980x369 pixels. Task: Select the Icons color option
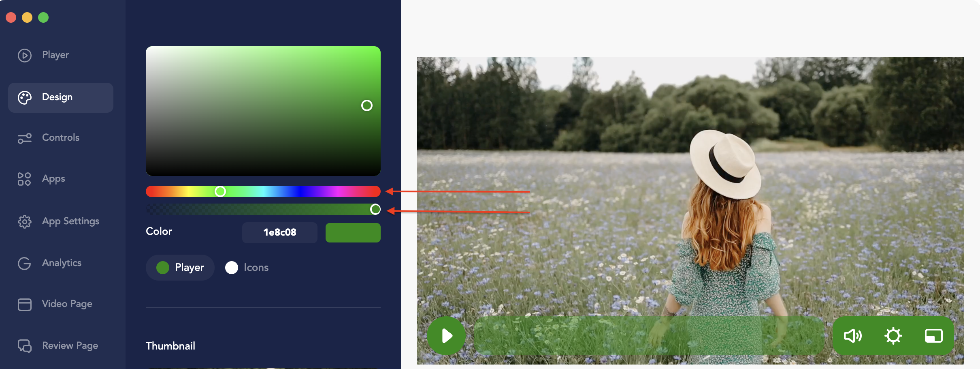pos(247,268)
